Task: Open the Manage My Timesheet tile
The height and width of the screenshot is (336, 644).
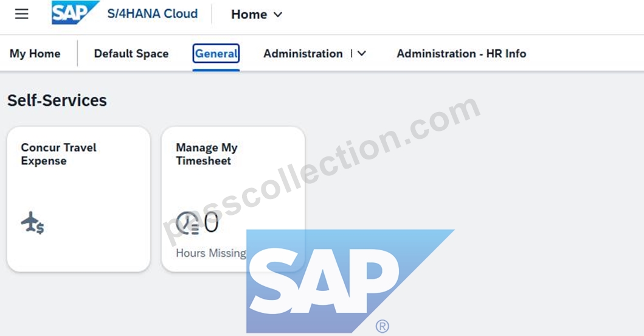Action: (234, 199)
